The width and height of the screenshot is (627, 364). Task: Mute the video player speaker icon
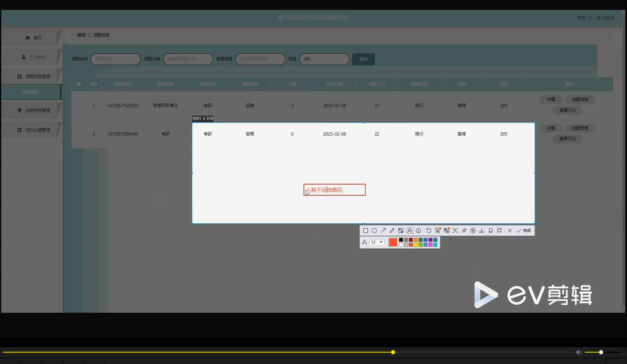coord(579,352)
